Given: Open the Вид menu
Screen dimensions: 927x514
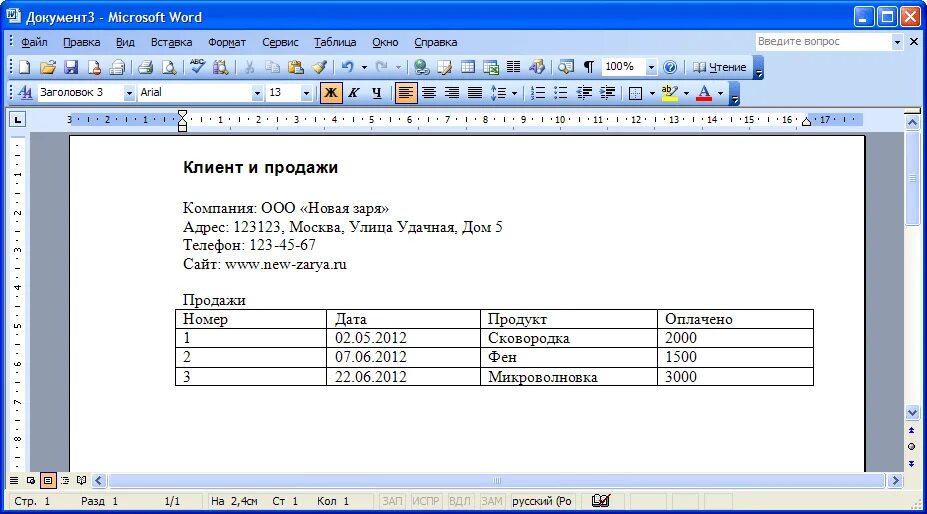Looking at the screenshot, I should [125, 42].
